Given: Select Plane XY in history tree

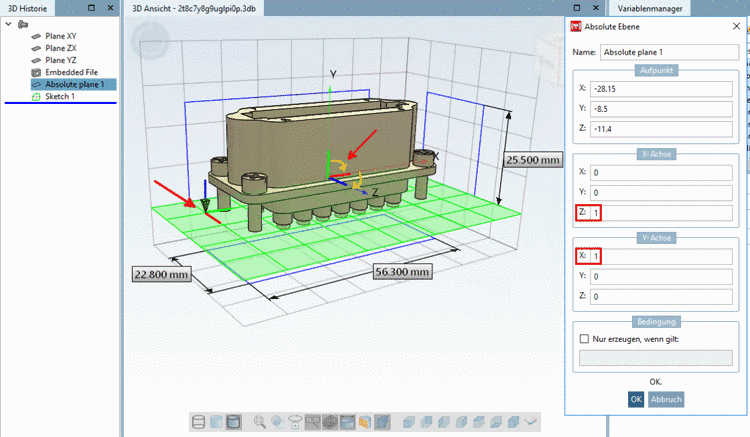Looking at the screenshot, I should coord(60,36).
